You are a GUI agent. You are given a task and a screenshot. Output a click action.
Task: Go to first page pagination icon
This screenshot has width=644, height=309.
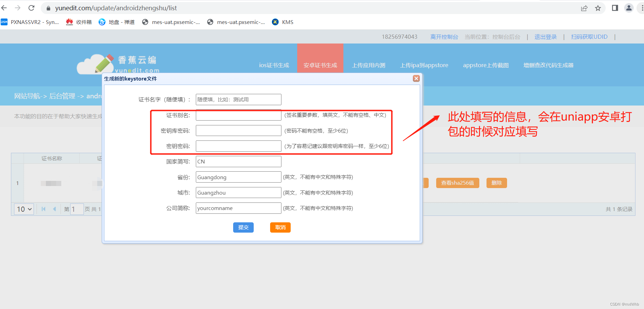click(43, 209)
